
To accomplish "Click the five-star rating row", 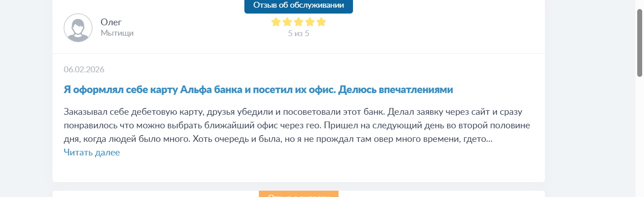I will coord(299,22).
